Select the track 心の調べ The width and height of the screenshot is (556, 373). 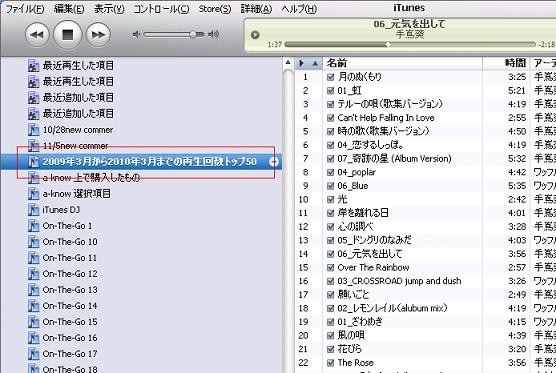pyautogui.click(x=355, y=227)
